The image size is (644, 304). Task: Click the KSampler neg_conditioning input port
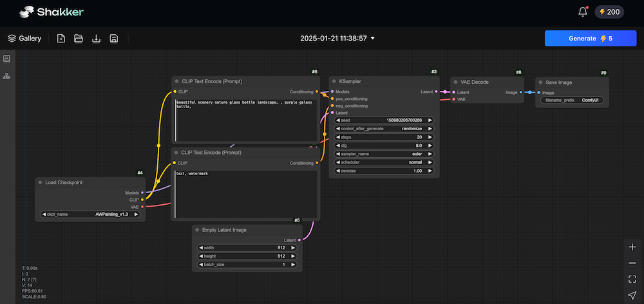332,106
